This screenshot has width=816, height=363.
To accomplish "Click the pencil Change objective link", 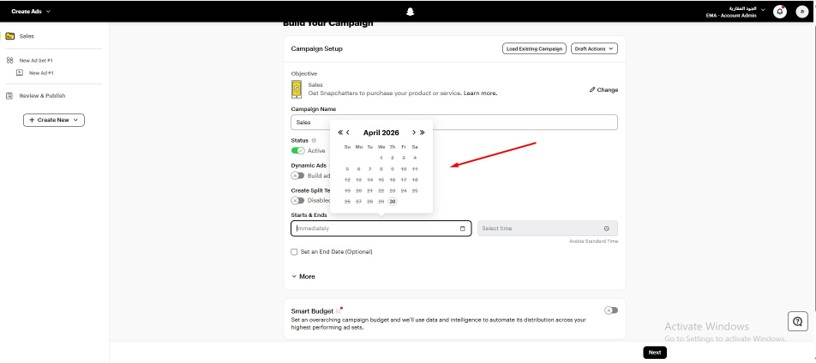I will [604, 89].
